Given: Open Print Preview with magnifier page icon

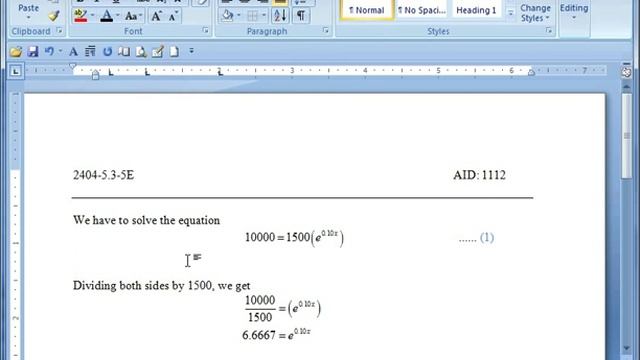Looking at the screenshot, I should [x=141, y=51].
